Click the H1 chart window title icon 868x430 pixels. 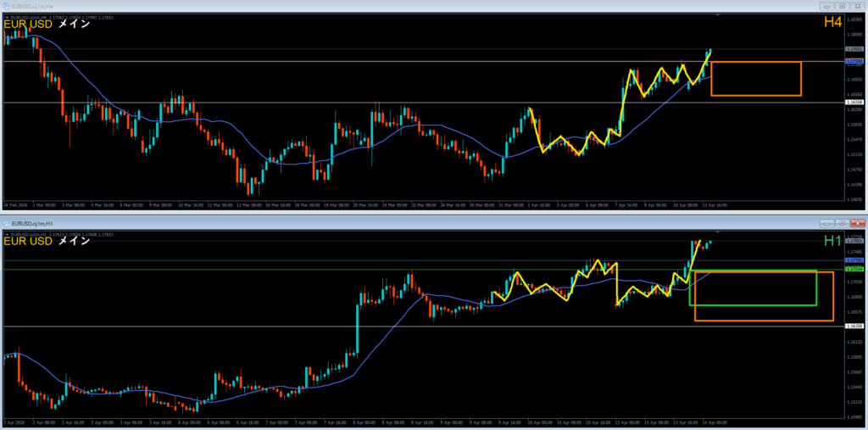[x=6, y=223]
